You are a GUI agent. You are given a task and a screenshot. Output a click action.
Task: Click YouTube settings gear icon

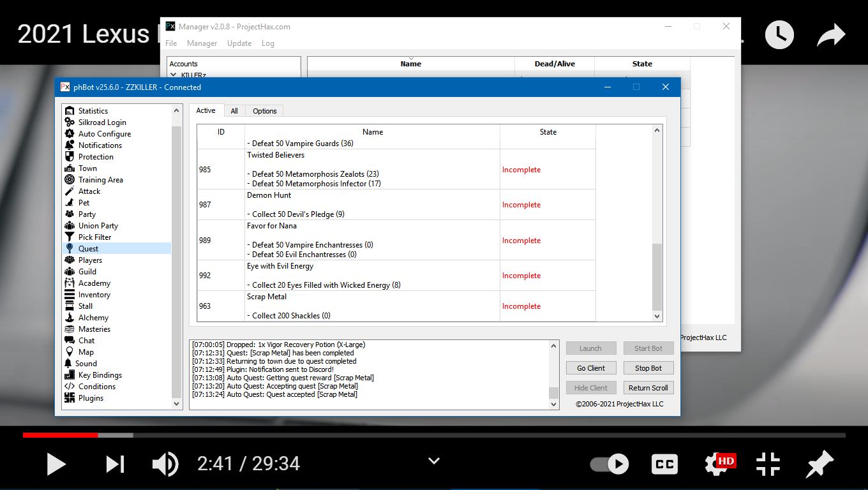tap(717, 464)
